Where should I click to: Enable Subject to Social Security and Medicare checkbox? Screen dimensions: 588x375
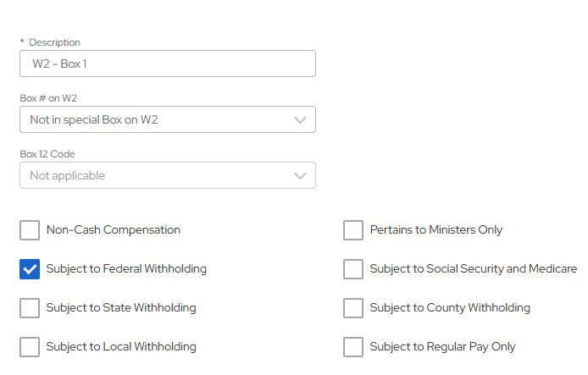coord(353,269)
